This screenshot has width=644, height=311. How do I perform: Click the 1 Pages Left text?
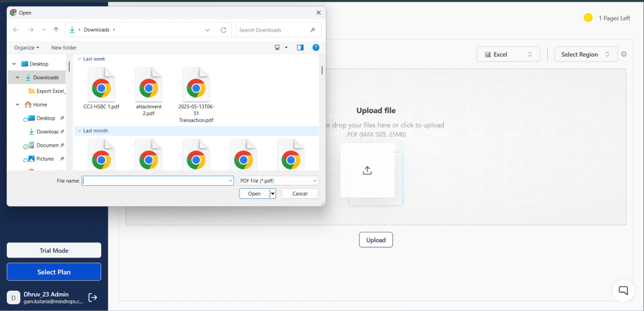pos(614,18)
